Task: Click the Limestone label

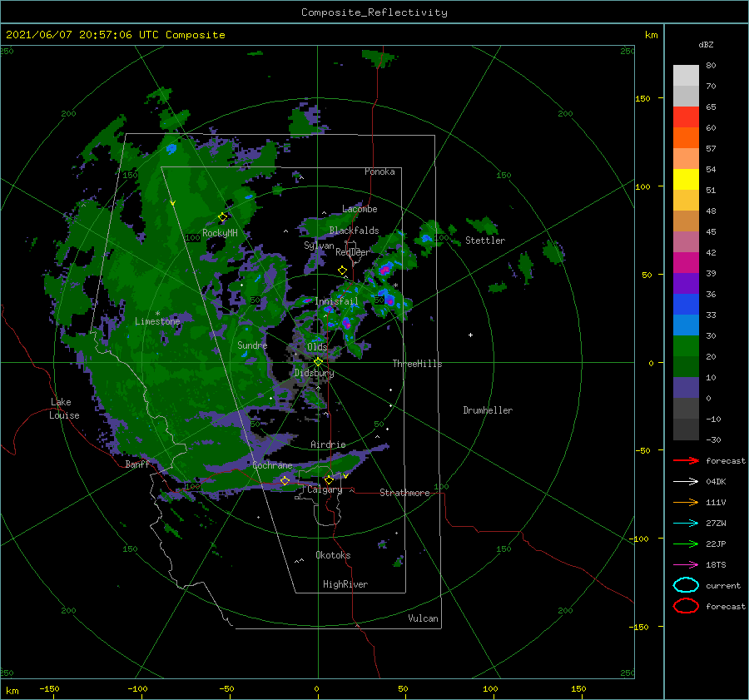Action: pyautogui.click(x=157, y=321)
